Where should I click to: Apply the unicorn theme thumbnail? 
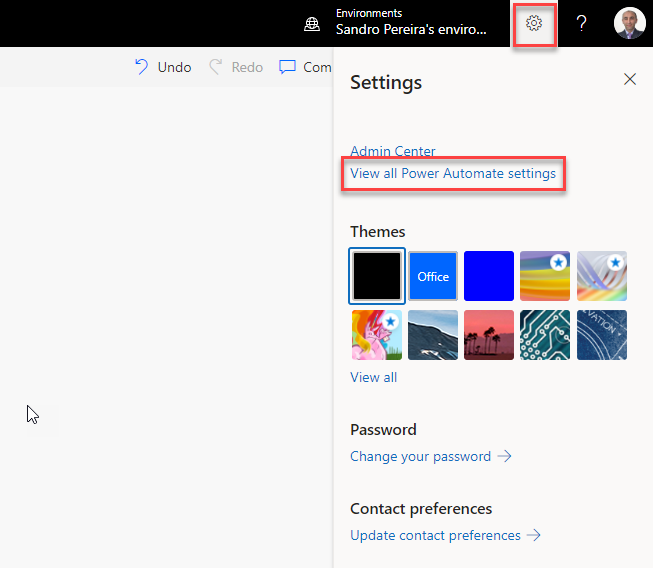[x=377, y=334]
